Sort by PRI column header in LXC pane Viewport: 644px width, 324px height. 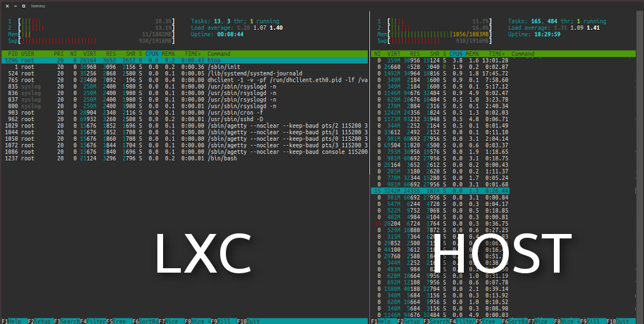[59, 54]
